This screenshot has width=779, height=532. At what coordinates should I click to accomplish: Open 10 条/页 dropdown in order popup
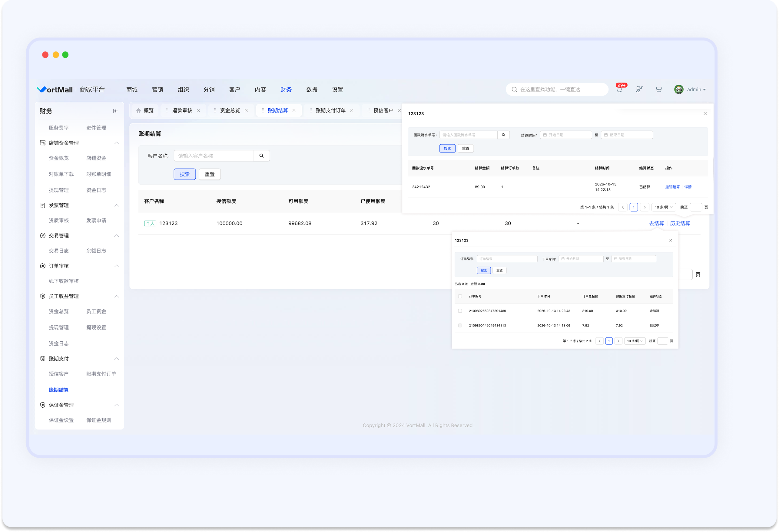635,341
